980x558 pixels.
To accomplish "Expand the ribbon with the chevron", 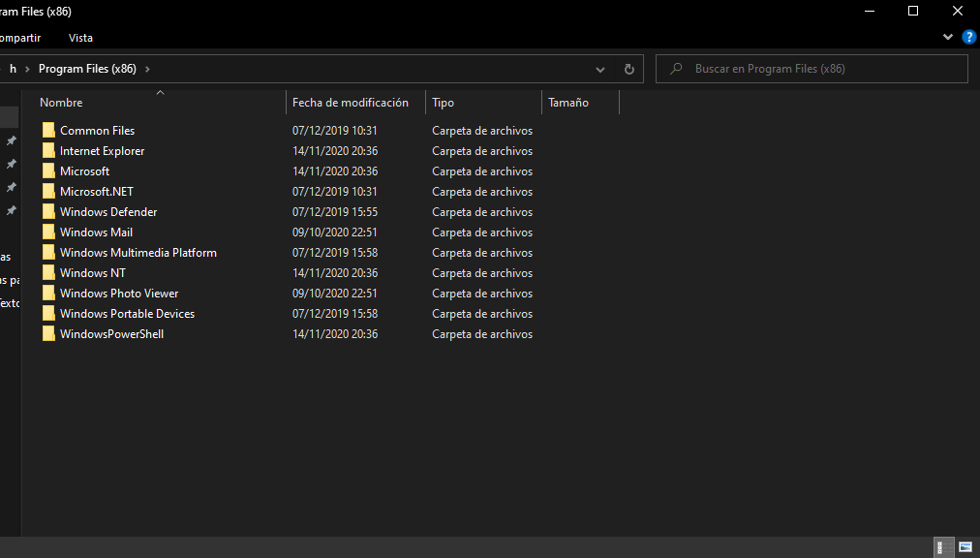I will coord(947,37).
